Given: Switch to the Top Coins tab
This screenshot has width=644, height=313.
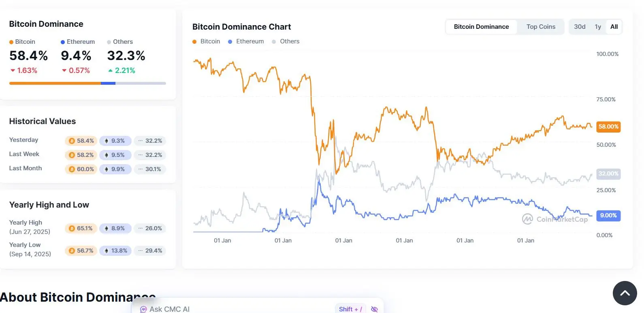Looking at the screenshot, I should [541, 27].
